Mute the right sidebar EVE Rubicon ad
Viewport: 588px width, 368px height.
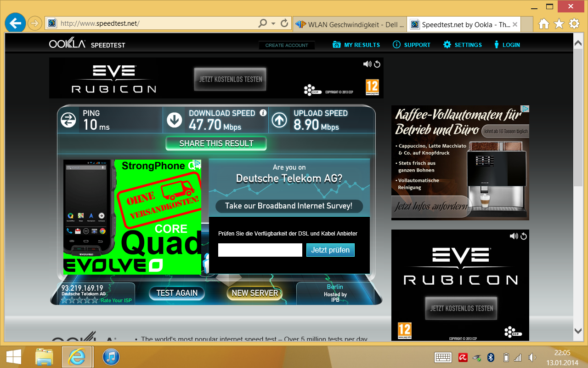[x=514, y=236]
